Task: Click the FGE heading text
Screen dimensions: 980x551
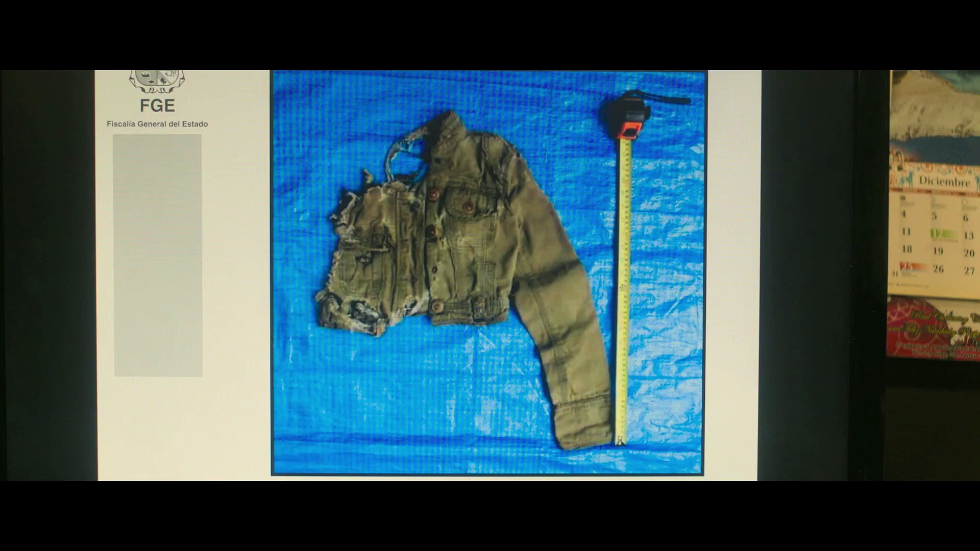Action: click(x=157, y=106)
